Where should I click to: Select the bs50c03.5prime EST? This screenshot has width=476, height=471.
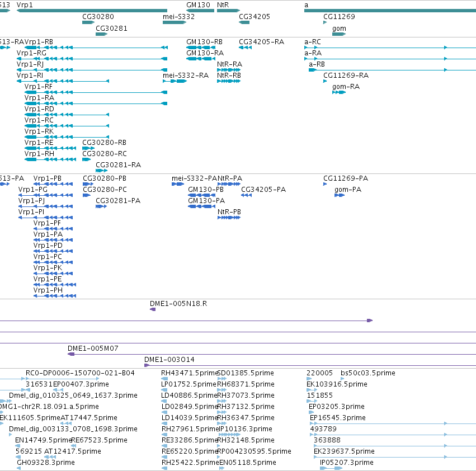(x=342, y=379)
